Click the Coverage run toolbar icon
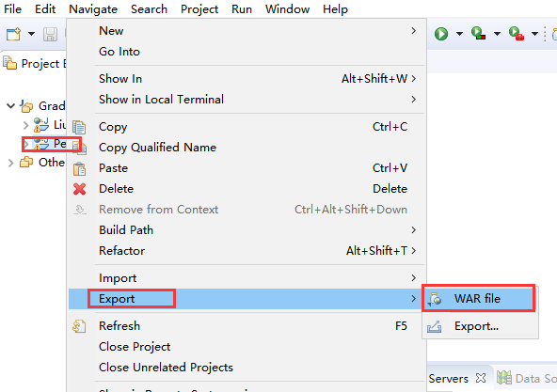 pyautogui.click(x=479, y=34)
